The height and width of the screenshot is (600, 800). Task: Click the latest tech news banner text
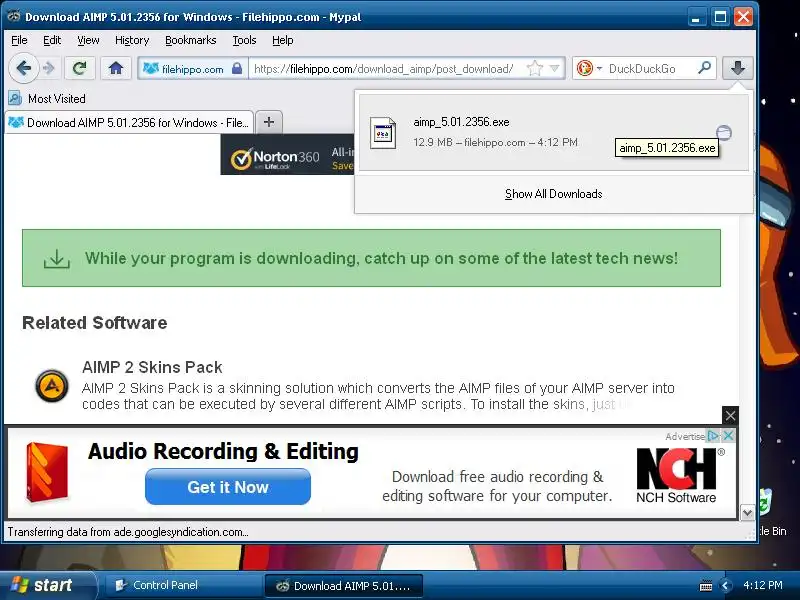click(x=381, y=258)
